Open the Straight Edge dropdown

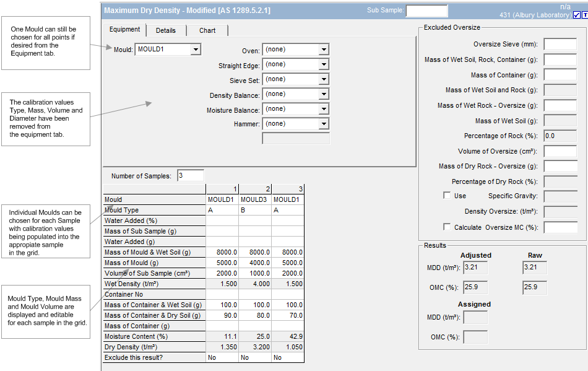pyautogui.click(x=323, y=64)
